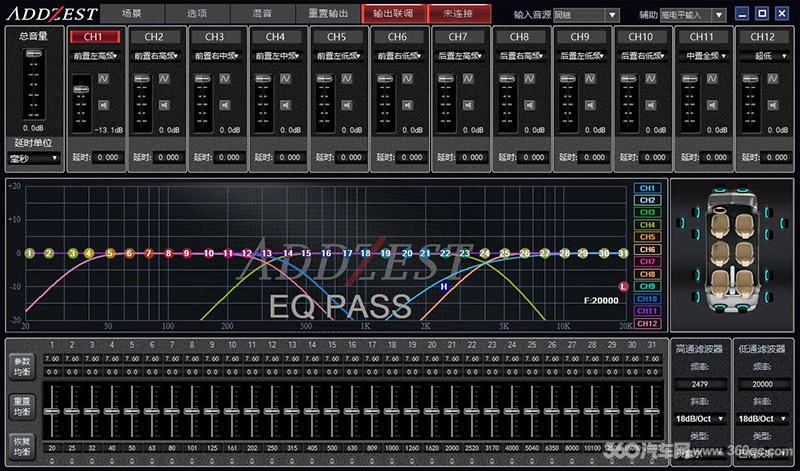
Task: Toggle CH7 curve visibility in graph legend
Action: click(x=647, y=261)
